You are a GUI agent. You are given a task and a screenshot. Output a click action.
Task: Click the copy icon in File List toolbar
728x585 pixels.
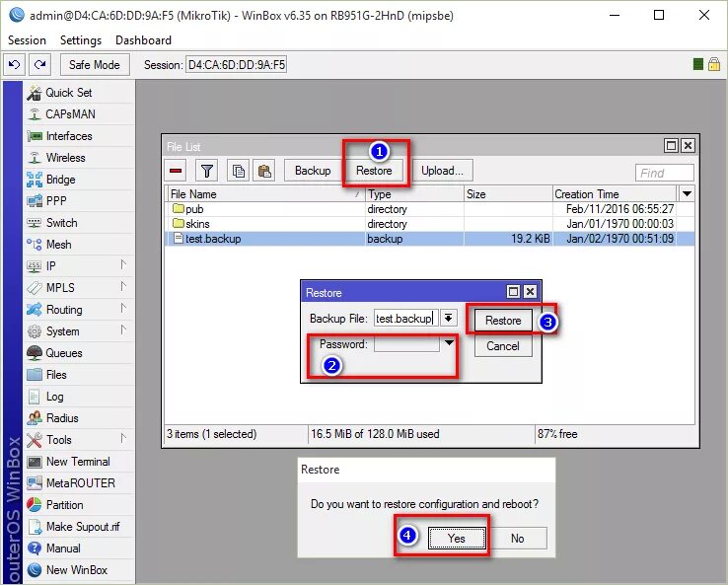[238, 171]
